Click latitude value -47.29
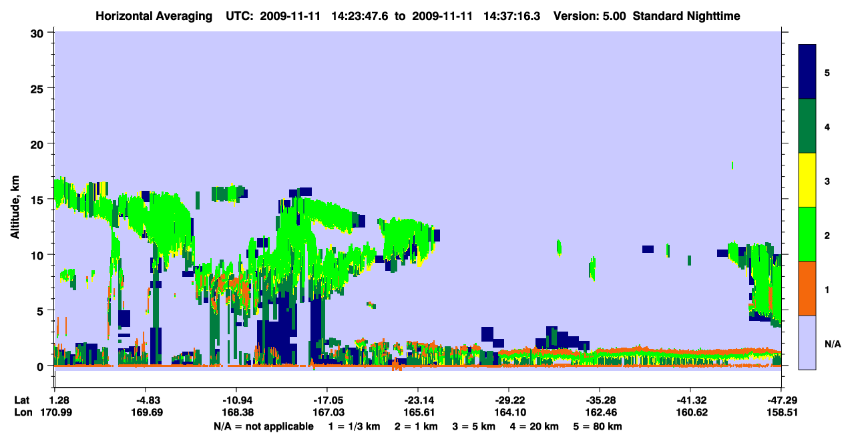Screen dimensions: 868x445 pos(781,400)
